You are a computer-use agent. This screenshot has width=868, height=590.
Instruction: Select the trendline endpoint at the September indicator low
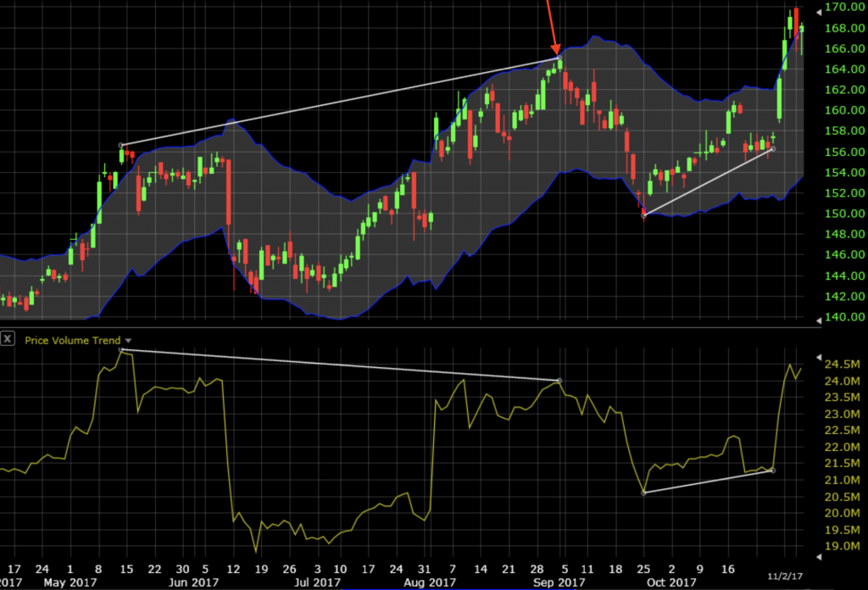point(644,493)
